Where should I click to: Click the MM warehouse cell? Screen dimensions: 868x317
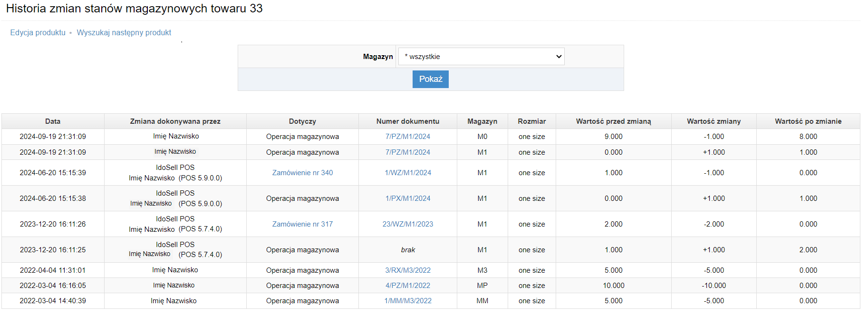482,301
